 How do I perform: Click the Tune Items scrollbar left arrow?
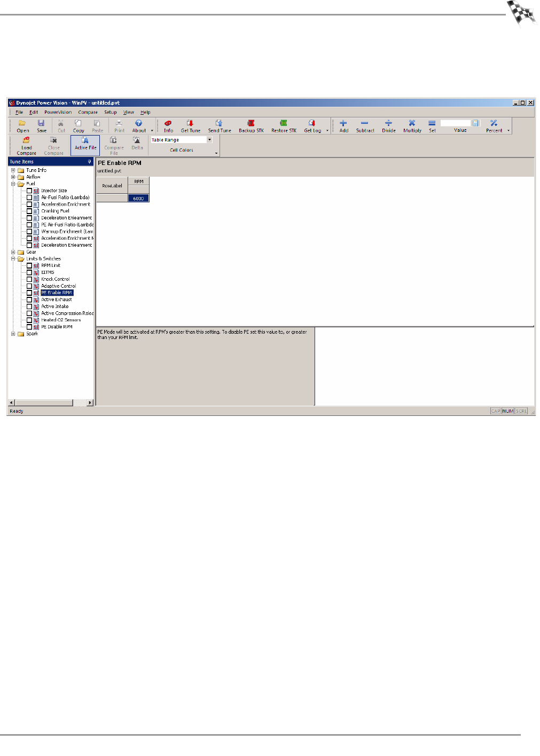(x=11, y=403)
